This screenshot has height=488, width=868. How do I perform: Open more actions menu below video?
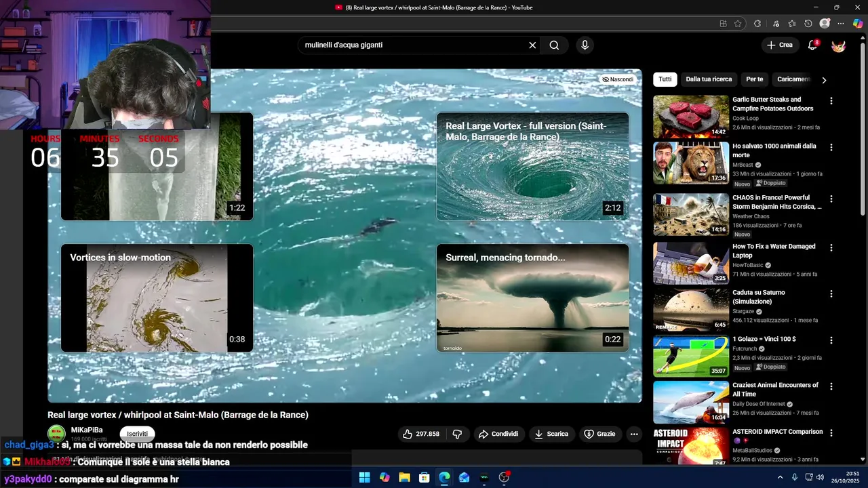point(634,434)
